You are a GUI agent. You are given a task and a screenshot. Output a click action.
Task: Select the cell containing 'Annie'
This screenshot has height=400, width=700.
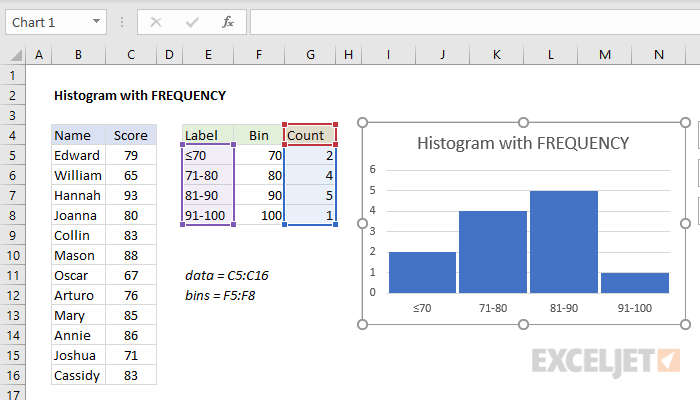(79, 336)
